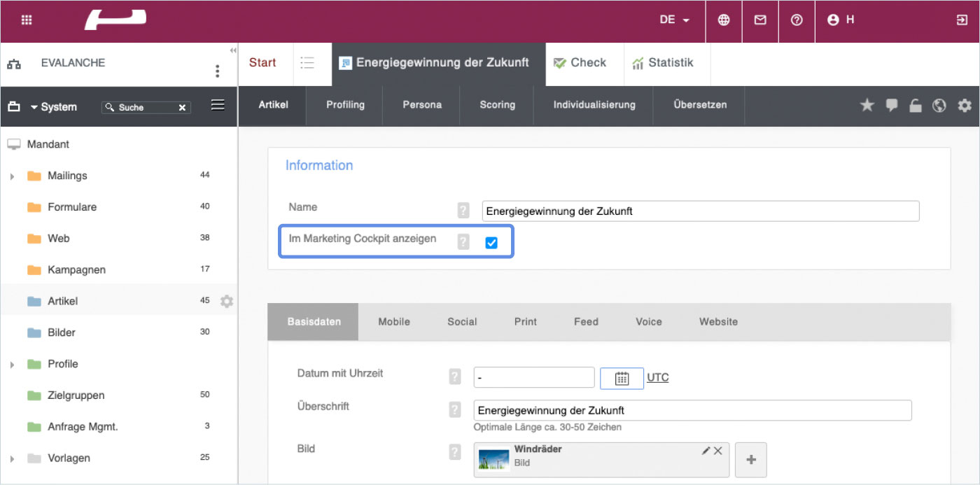Click the globe icon in top bar
980x485 pixels.
click(x=724, y=20)
